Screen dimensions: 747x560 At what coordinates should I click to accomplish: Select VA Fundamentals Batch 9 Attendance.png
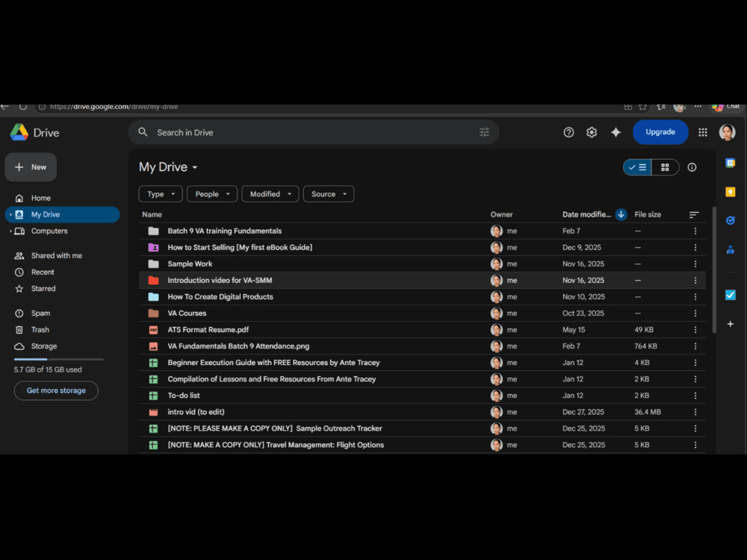[421, 346]
